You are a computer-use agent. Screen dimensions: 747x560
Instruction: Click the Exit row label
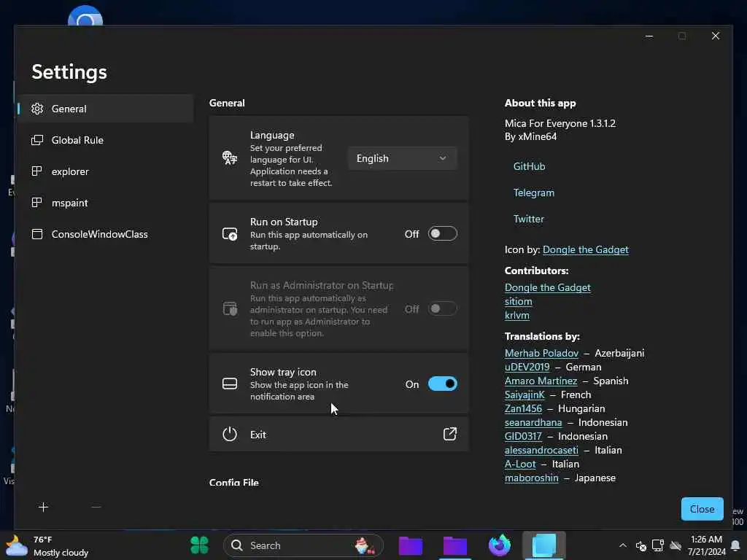[x=258, y=435]
